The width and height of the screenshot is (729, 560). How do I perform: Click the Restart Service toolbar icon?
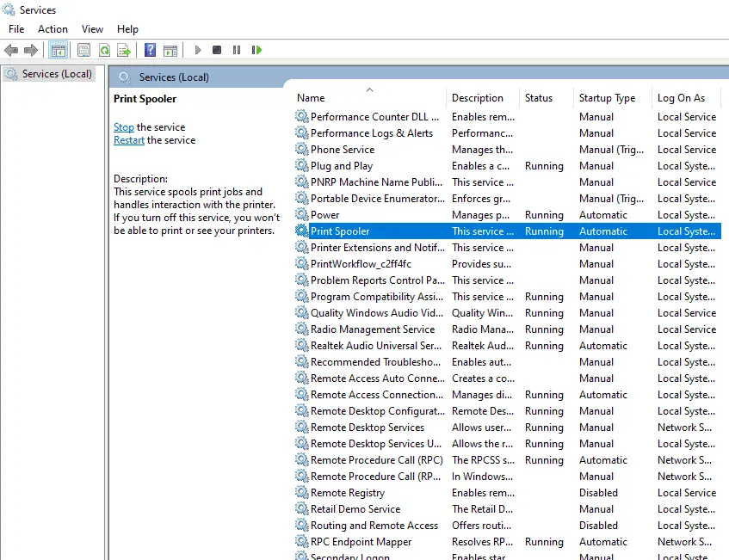point(256,50)
